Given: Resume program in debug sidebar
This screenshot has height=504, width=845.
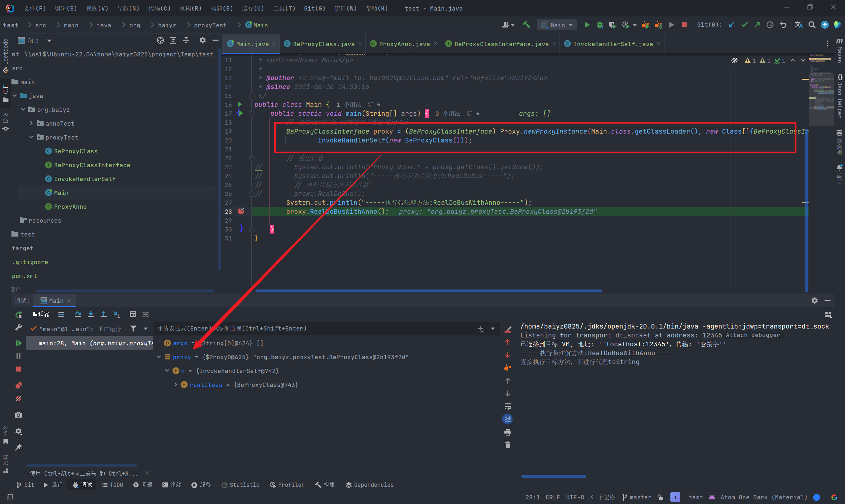Looking at the screenshot, I should 19,343.
